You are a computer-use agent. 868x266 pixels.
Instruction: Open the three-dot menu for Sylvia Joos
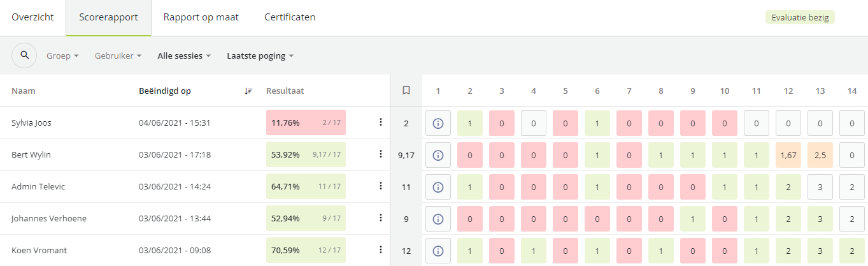tap(380, 122)
